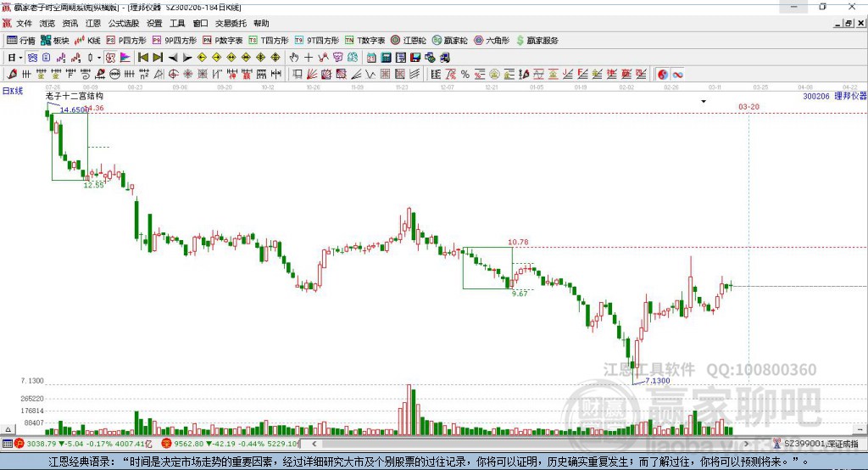Viewport: 868px width, 470px height.
Task: Open the T数字表 time table
Action: (364, 41)
